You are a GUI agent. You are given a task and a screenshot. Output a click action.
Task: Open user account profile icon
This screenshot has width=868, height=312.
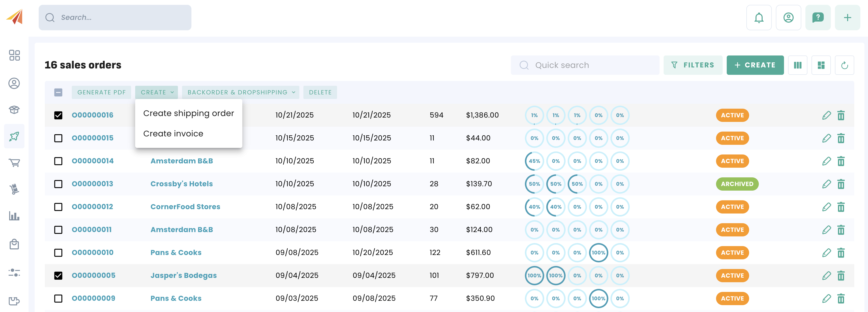click(788, 18)
